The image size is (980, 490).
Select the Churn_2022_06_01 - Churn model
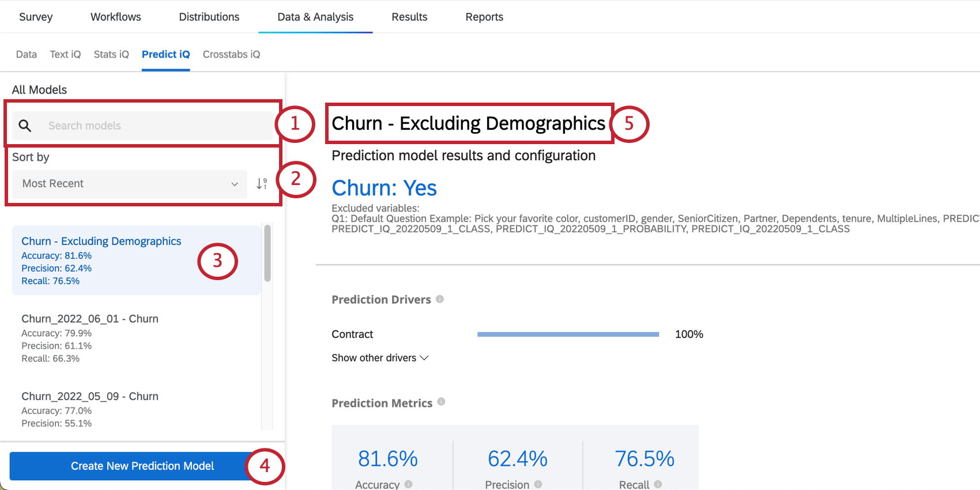click(90, 319)
